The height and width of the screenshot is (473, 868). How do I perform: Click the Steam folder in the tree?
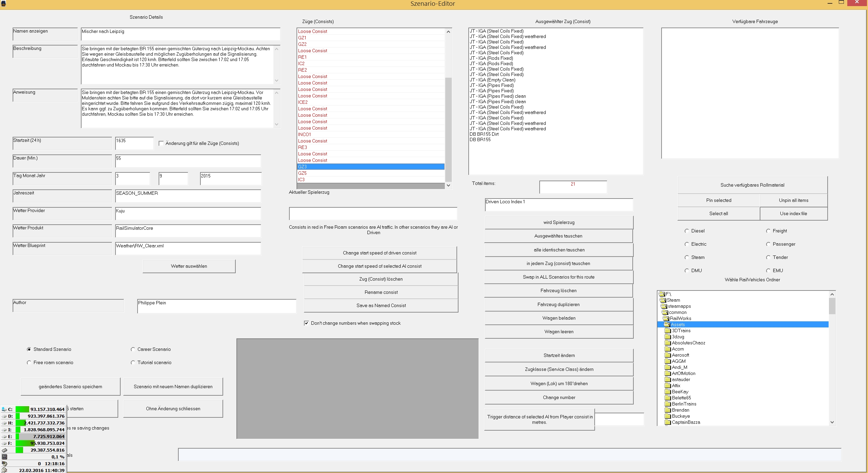tap(673, 300)
